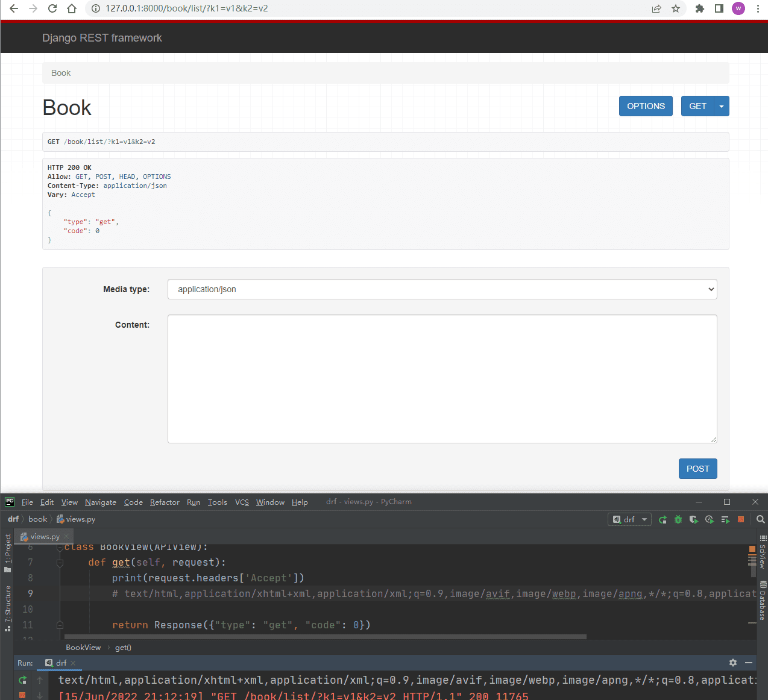Open PyCharm Refactor menu
The width and height of the screenshot is (768, 700).
point(165,502)
